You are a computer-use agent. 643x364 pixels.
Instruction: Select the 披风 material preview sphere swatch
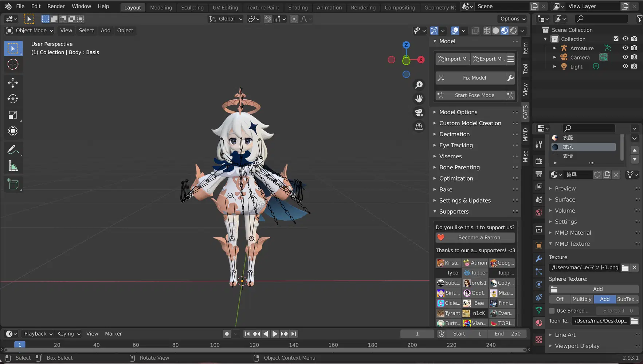click(x=555, y=147)
